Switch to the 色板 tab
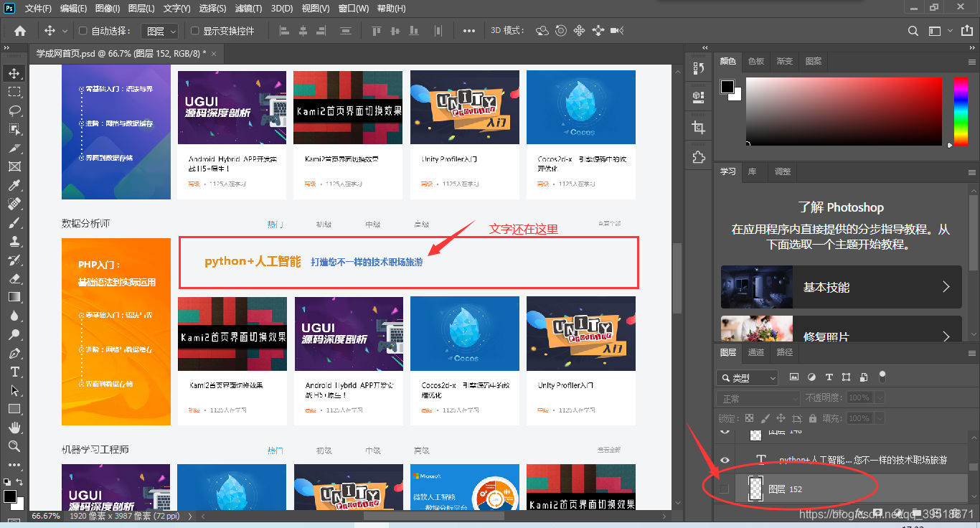The height and width of the screenshot is (528, 980). coord(756,61)
